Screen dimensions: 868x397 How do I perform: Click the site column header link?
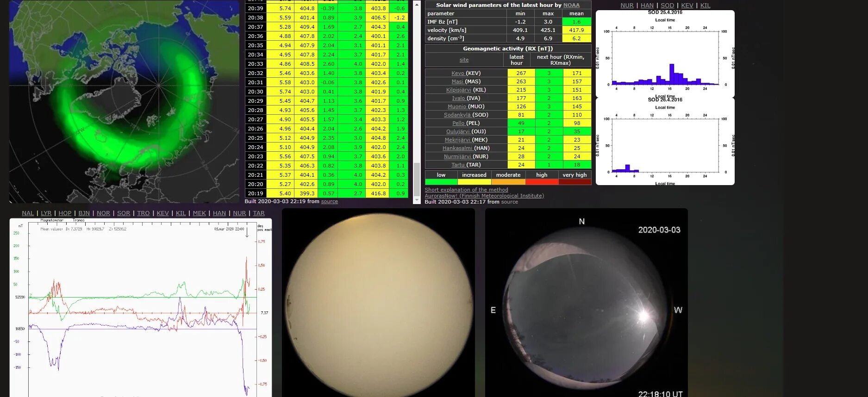coord(464,60)
